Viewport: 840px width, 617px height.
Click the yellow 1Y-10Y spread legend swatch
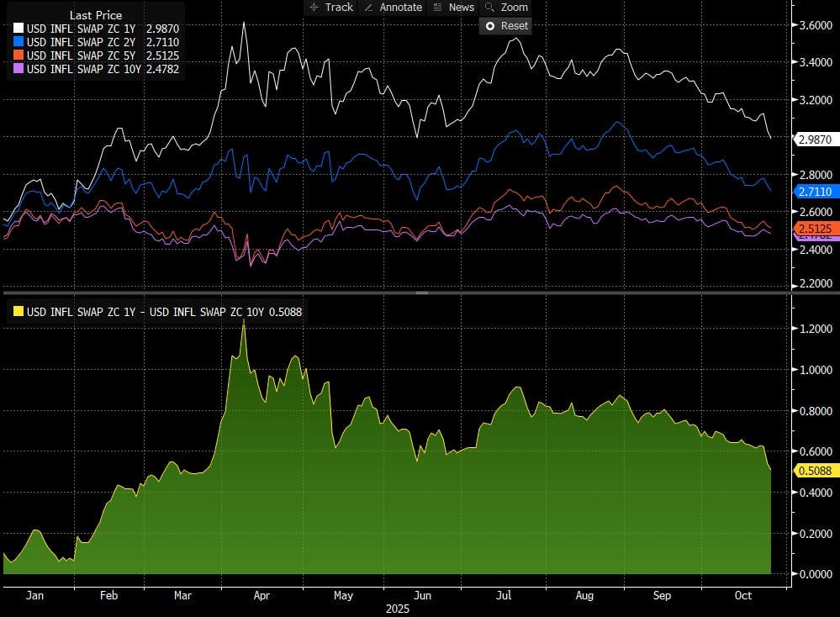(17, 312)
